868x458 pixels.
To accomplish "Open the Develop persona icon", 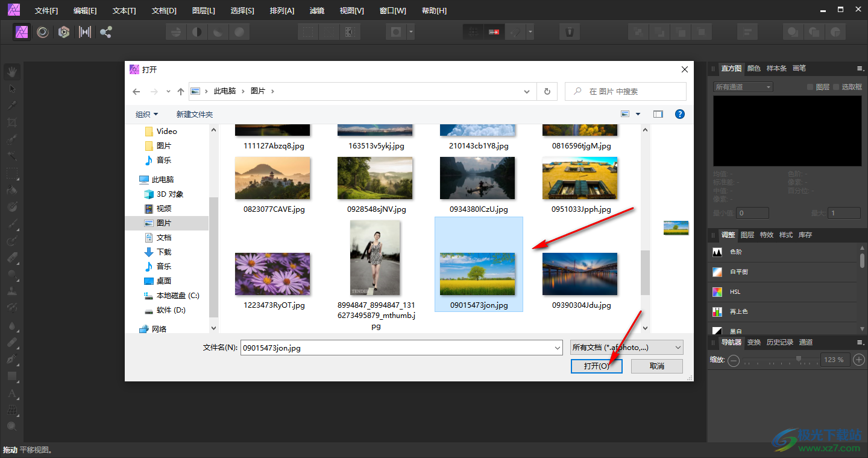I will click(64, 32).
